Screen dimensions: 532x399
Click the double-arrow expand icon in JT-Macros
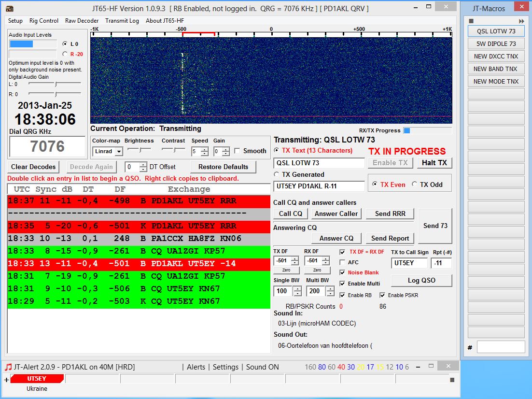coord(521,21)
